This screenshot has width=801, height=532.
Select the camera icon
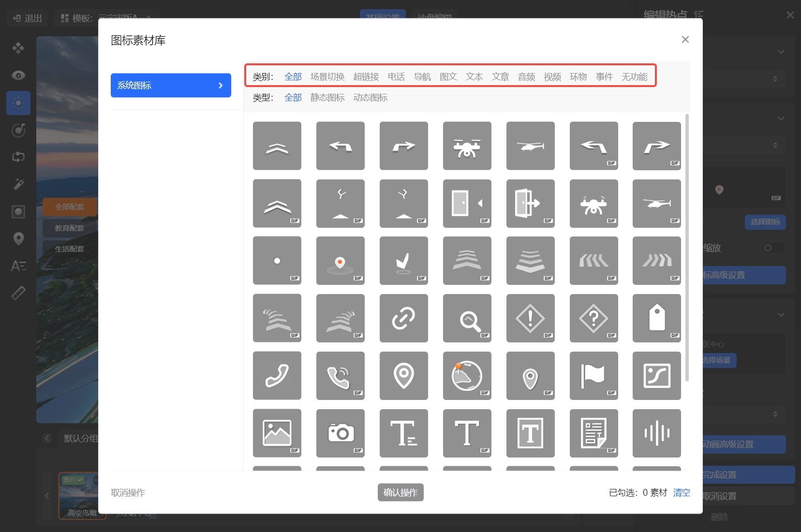tap(340, 433)
